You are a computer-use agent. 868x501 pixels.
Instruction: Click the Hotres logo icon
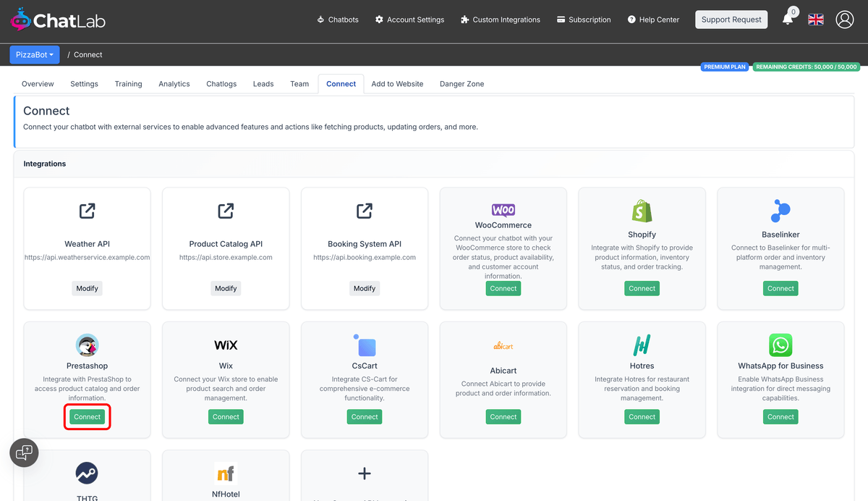pyautogui.click(x=642, y=345)
